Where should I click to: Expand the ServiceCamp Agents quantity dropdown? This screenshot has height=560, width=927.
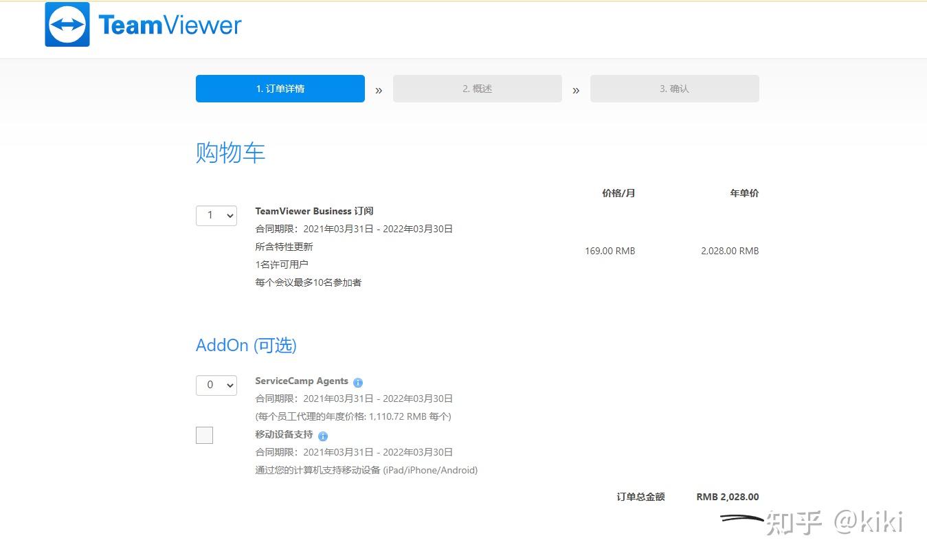pyautogui.click(x=216, y=385)
